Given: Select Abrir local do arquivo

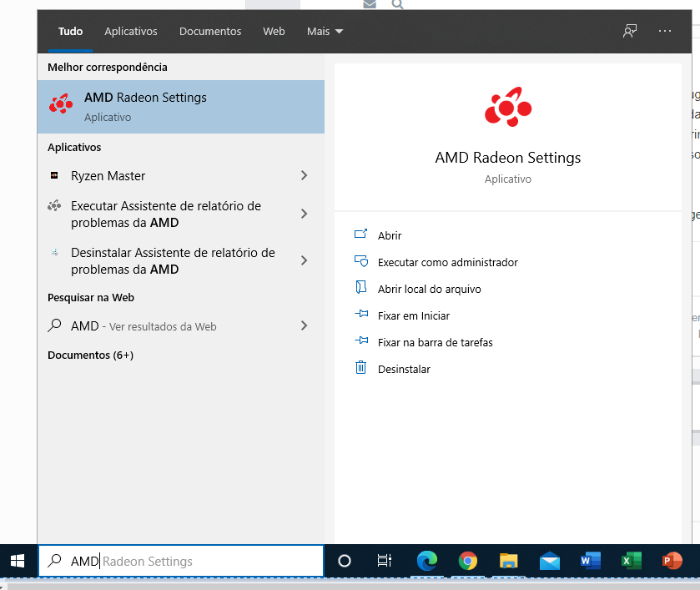Looking at the screenshot, I should click(x=430, y=289).
